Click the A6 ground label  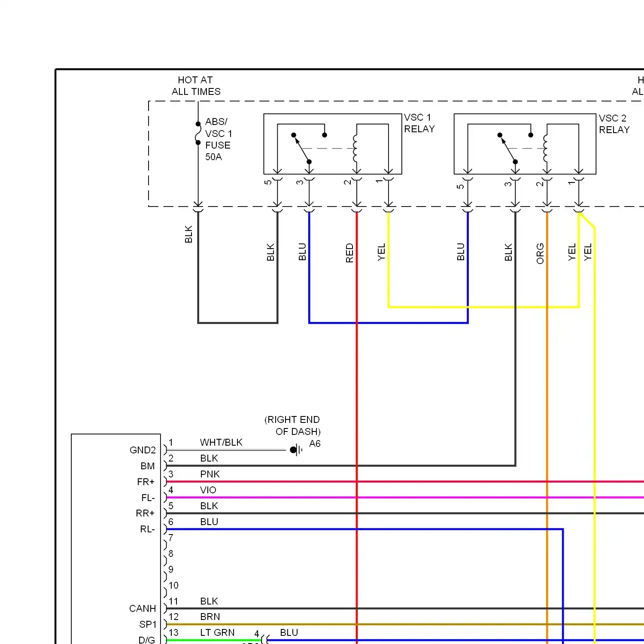(x=315, y=444)
